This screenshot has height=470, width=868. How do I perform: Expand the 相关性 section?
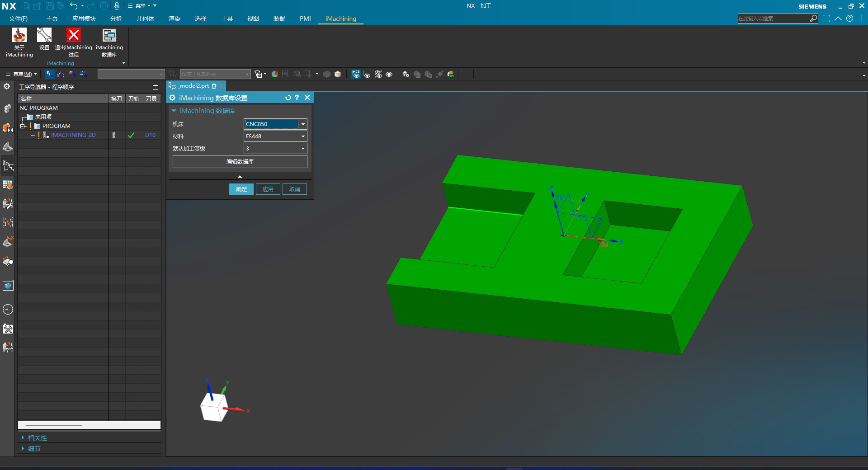(23, 437)
